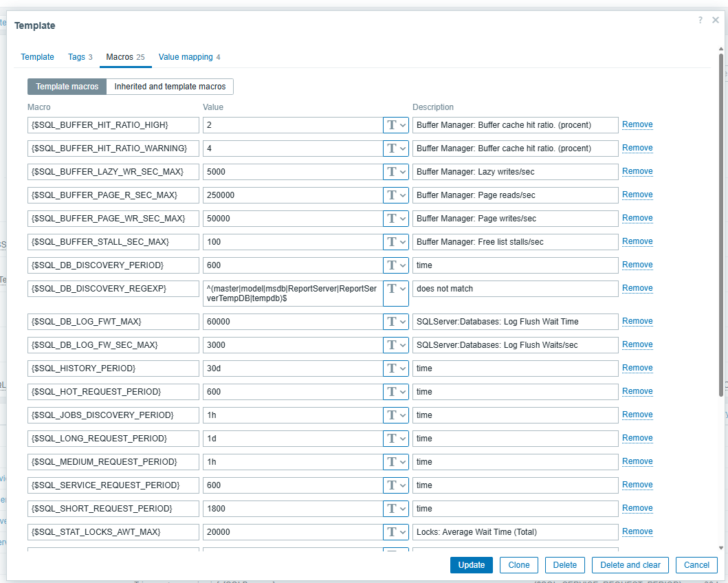Screen dimensions: 728x583
Task: Click Delete and clear button
Action: tap(630, 565)
